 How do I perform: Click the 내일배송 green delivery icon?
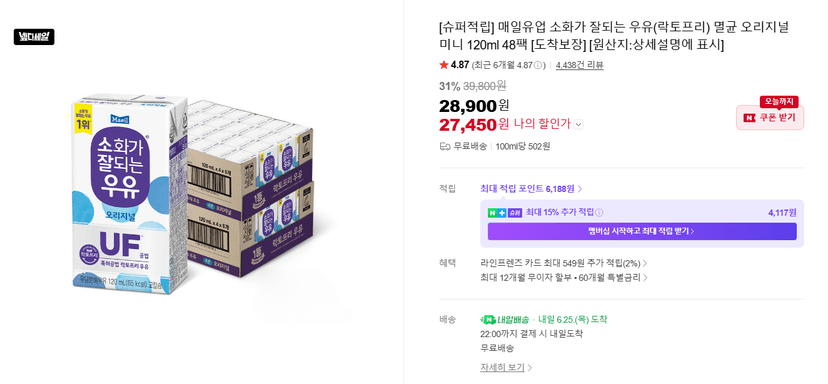click(504, 320)
